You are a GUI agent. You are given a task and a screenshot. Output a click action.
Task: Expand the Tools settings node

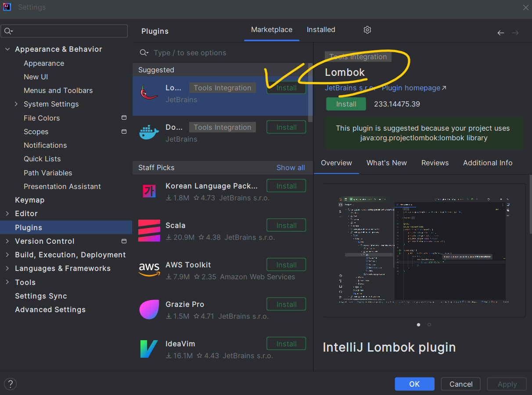7,282
